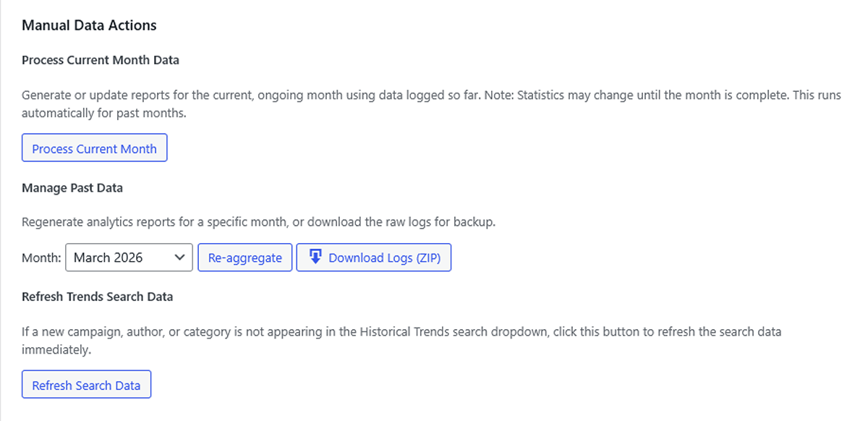Click the Manage Past Data section title
Screen dimensions: 868x421
(x=72, y=187)
